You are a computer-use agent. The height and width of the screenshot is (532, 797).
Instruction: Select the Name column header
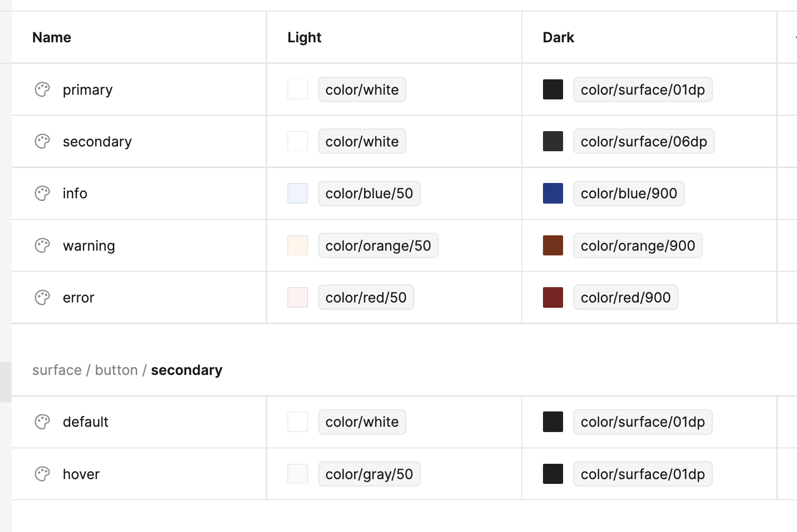click(x=51, y=37)
